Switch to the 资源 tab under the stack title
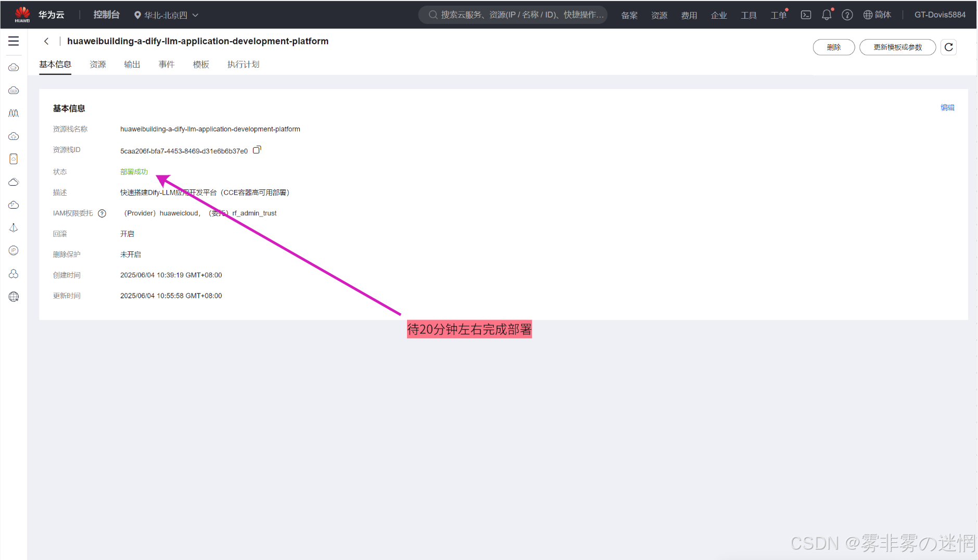 tap(98, 65)
